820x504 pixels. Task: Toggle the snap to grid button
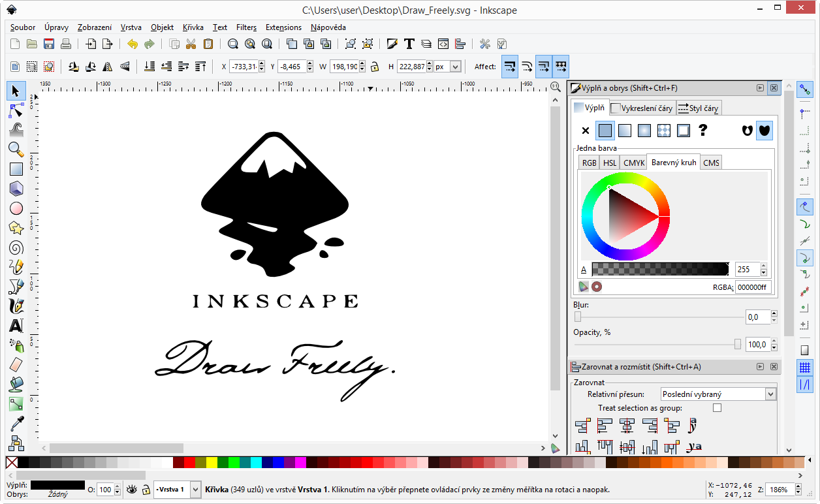pyautogui.click(x=805, y=368)
